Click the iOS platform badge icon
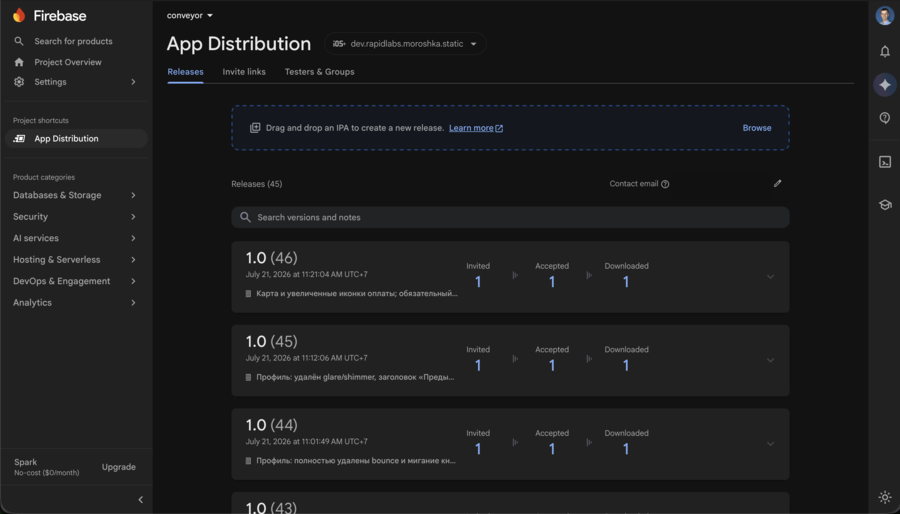 pos(339,44)
